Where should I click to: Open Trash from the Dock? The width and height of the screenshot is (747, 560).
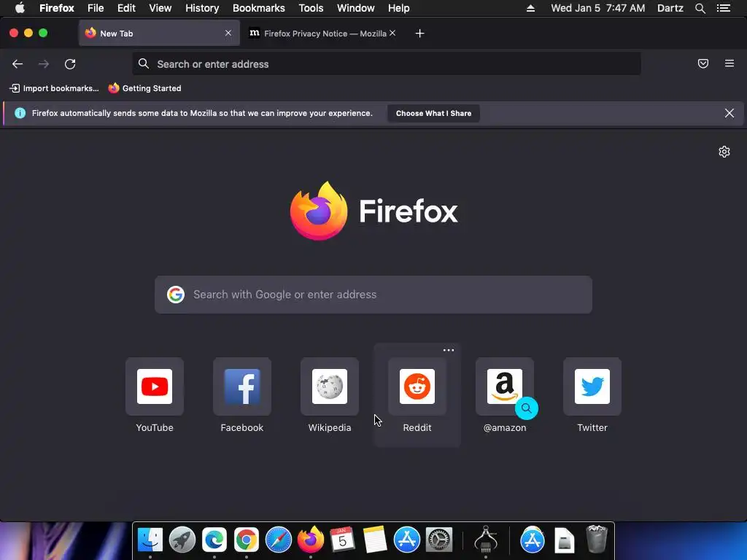pyautogui.click(x=597, y=539)
